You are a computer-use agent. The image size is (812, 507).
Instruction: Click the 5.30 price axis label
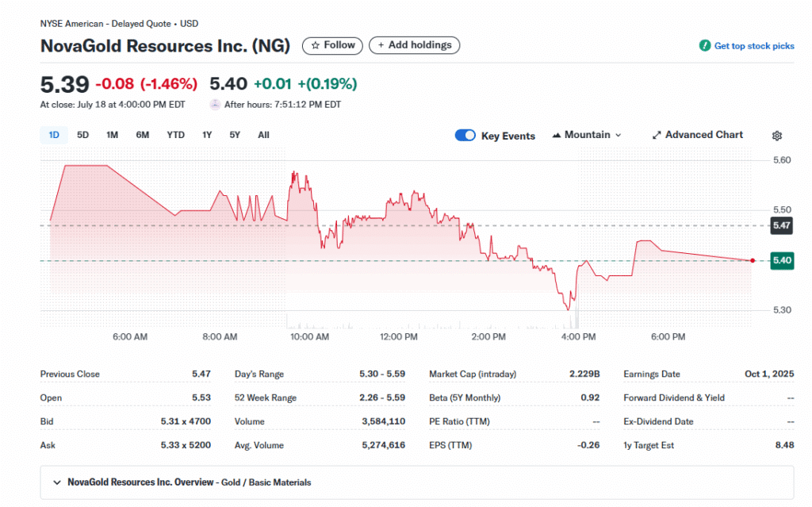[782, 310]
